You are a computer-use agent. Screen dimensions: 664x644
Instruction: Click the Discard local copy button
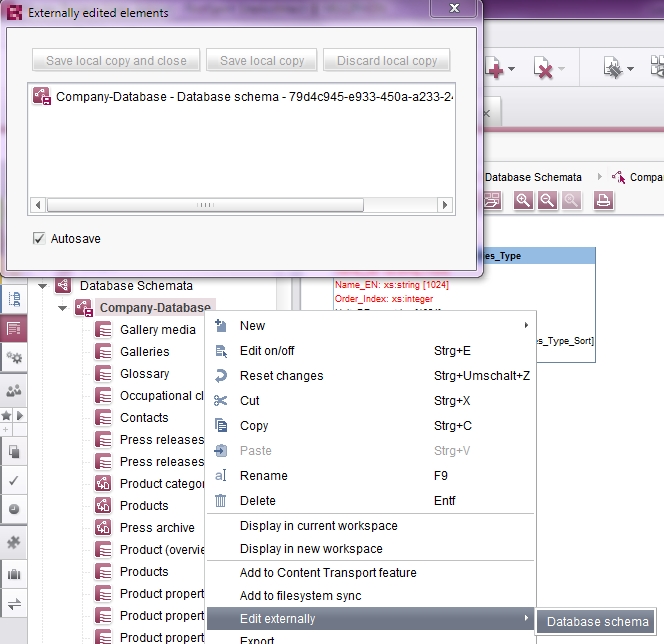click(x=387, y=61)
